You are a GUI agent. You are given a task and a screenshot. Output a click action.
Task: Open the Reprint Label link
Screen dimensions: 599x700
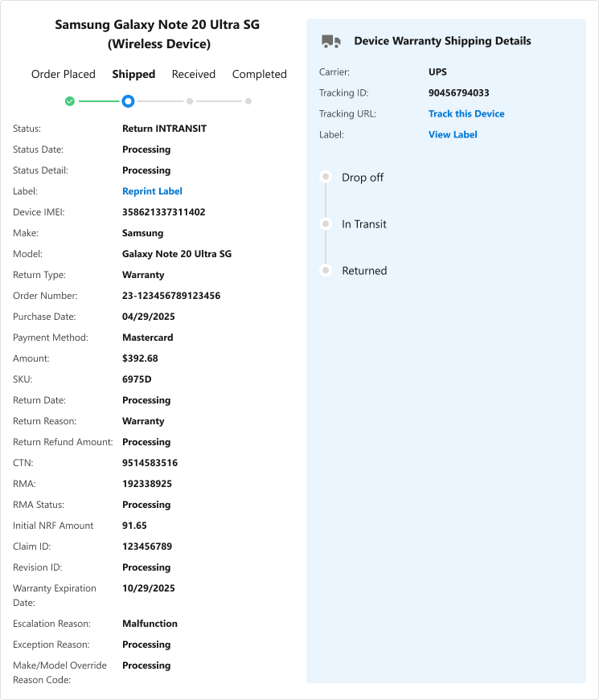[x=152, y=191]
